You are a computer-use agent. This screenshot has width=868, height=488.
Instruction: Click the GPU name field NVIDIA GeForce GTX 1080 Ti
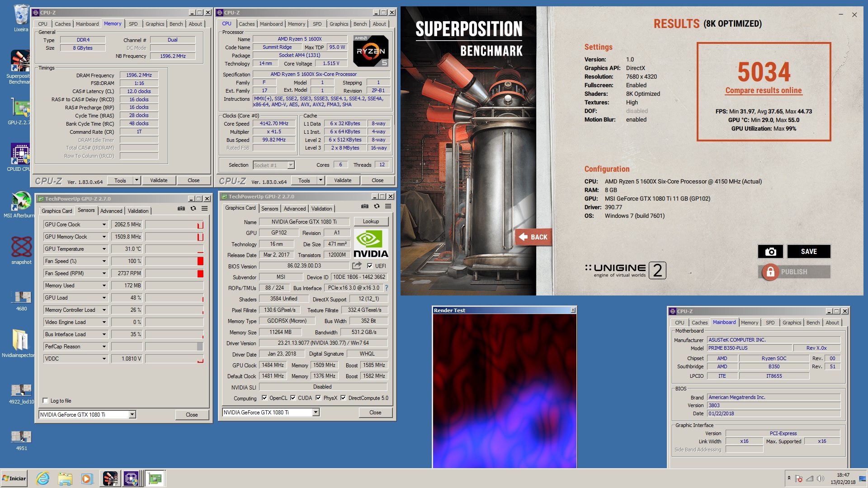(304, 222)
